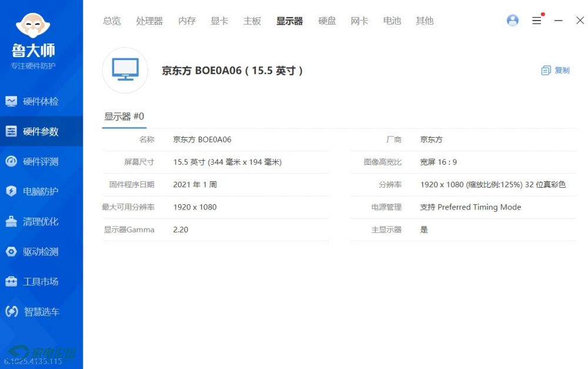588x369 pixels.
Task: Select the 显示器 tab
Action: tap(289, 21)
